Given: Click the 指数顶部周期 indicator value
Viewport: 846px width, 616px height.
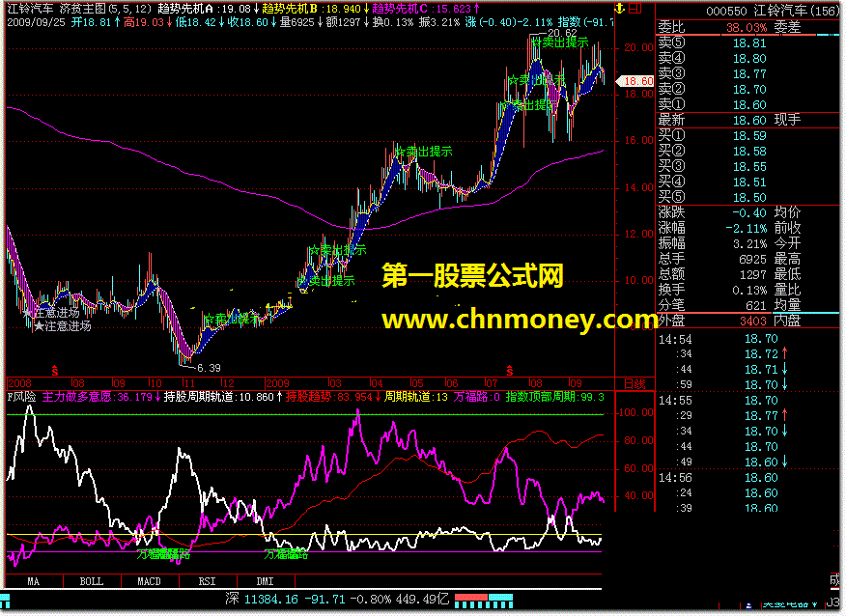Looking at the screenshot, I should (x=554, y=397).
